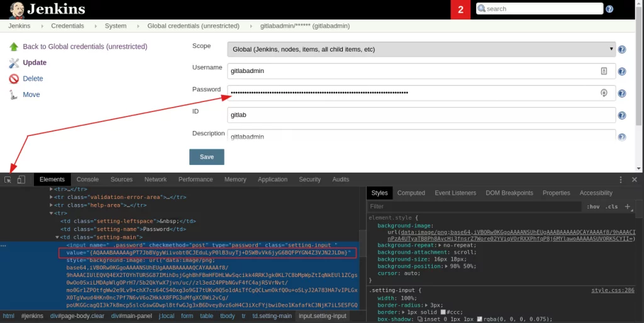Switch to Memory tab
Viewport: 644px width, 323px height.
(235, 179)
